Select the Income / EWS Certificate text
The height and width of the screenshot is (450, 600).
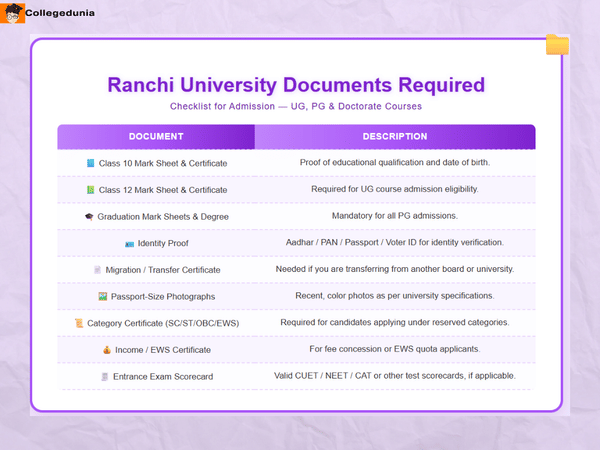pyautogui.click(x=163, y=350)
